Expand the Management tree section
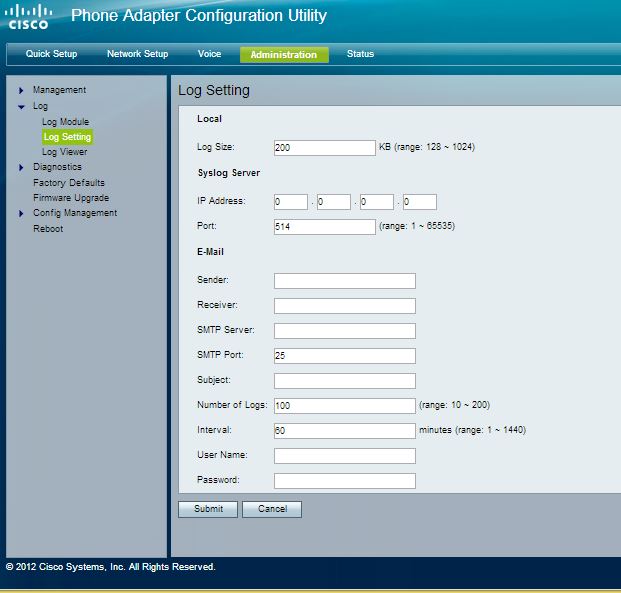Image resolution: width=621 pixels, height=593 pixels. tap(21, 91)
